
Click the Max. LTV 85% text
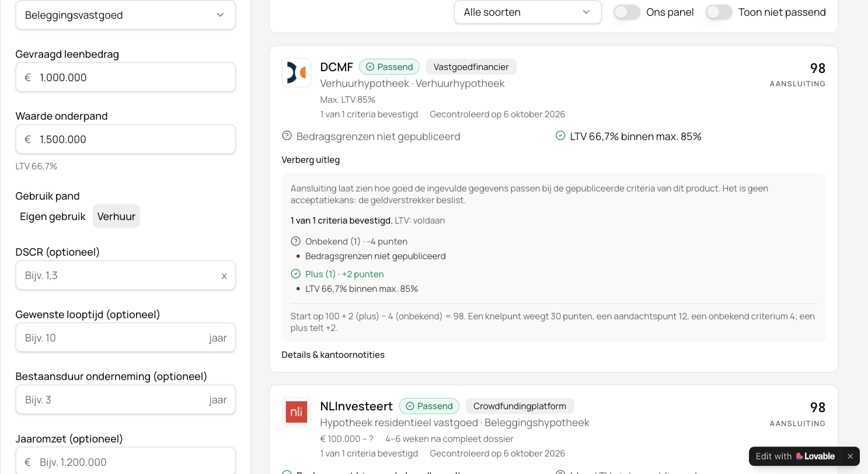tap(348, 100)
